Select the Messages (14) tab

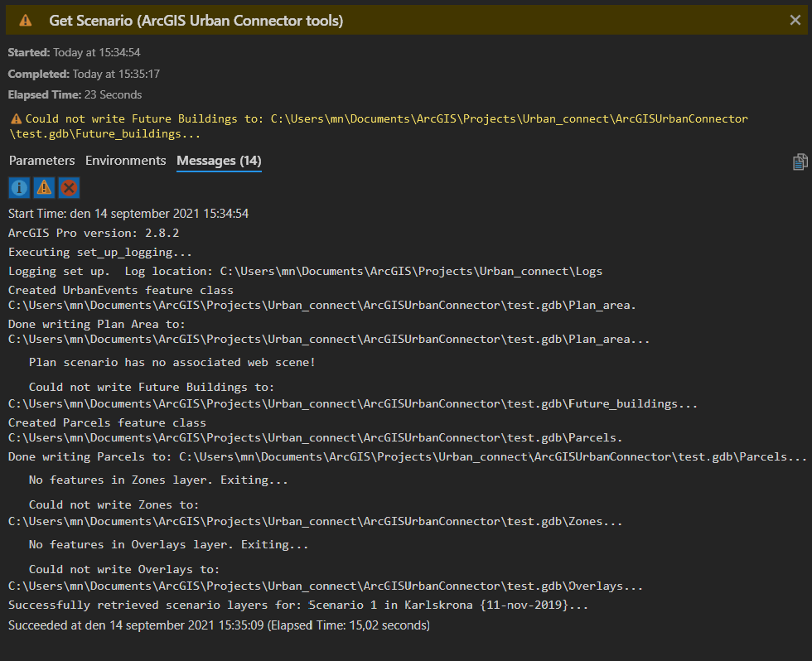point(219,161)
